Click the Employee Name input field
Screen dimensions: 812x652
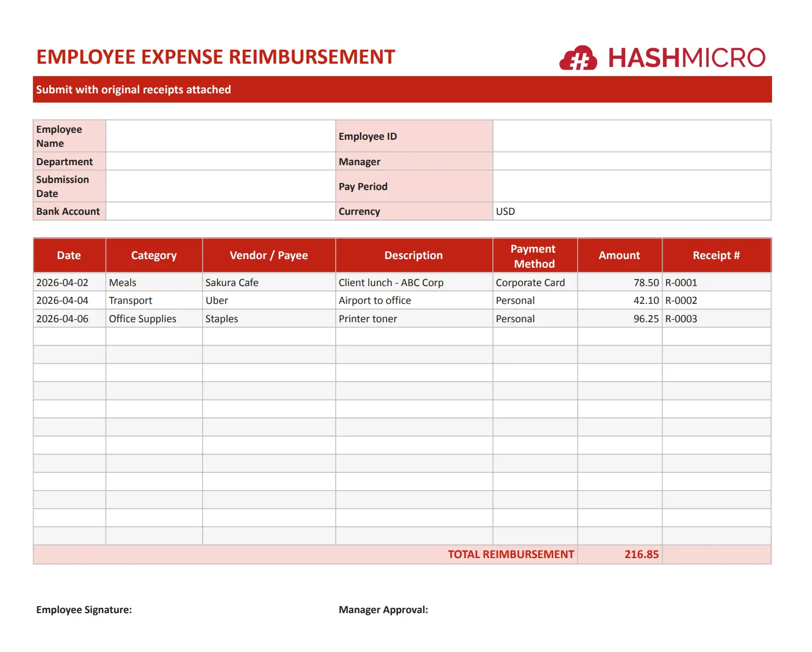click(220, 136)
